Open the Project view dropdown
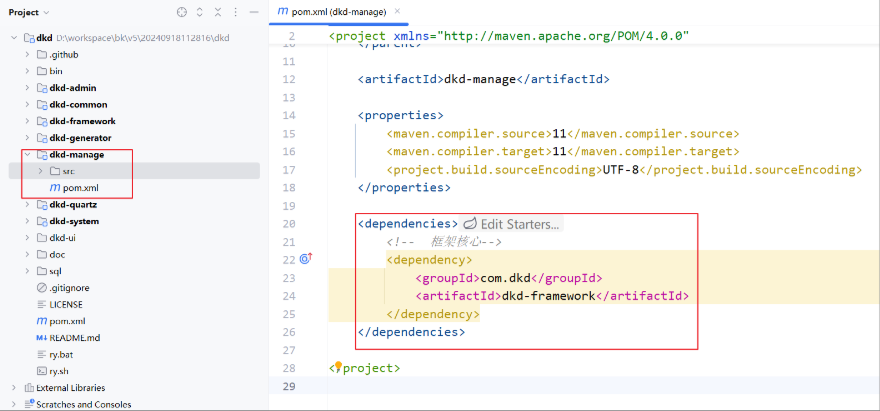 click(46, 12)
